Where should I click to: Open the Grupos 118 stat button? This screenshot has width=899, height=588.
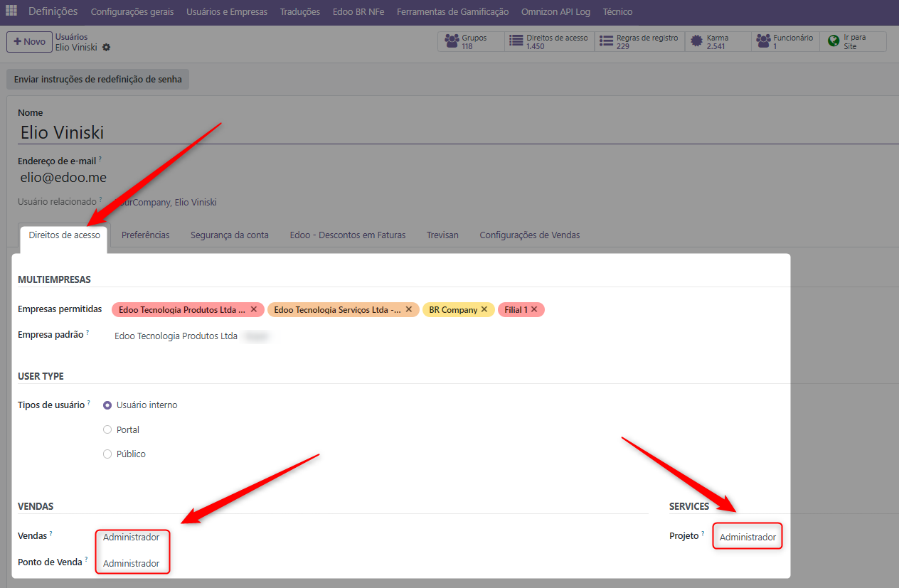(x=471, y=41)
